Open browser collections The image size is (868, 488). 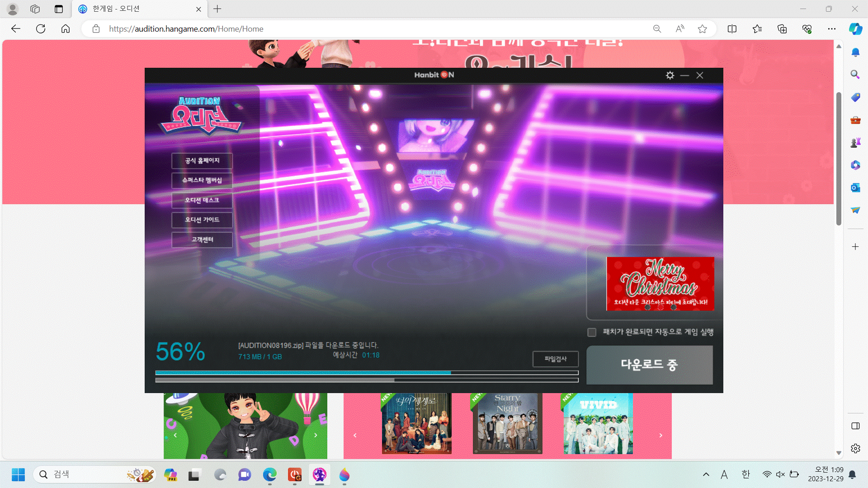782,29
